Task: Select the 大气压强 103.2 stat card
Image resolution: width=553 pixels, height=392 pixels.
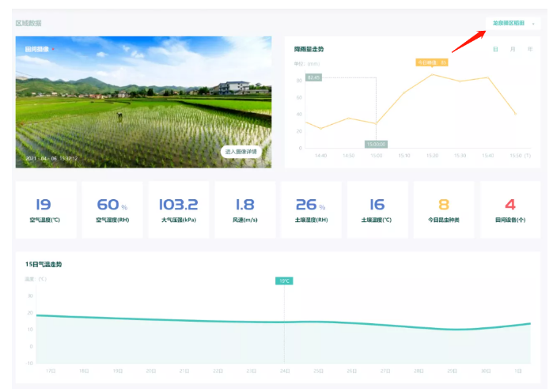Action: click(178, 209)
